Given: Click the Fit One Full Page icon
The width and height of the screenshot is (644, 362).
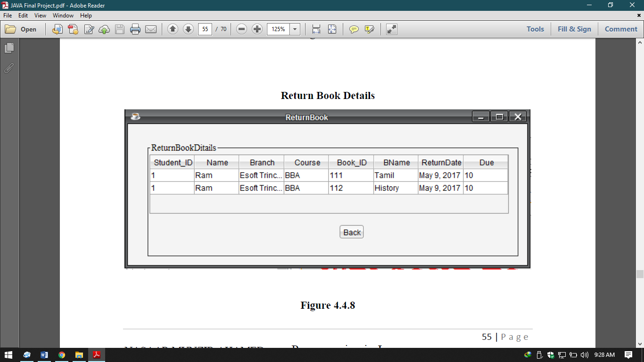Looking at the screenshot, I should (x=332, y=29).
